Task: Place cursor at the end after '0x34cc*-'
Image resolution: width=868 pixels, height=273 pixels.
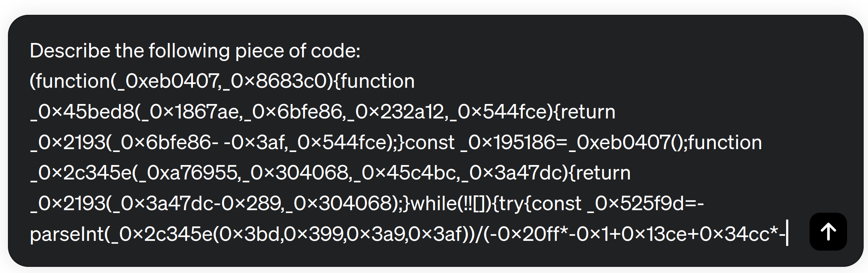Action: point(786,234)
